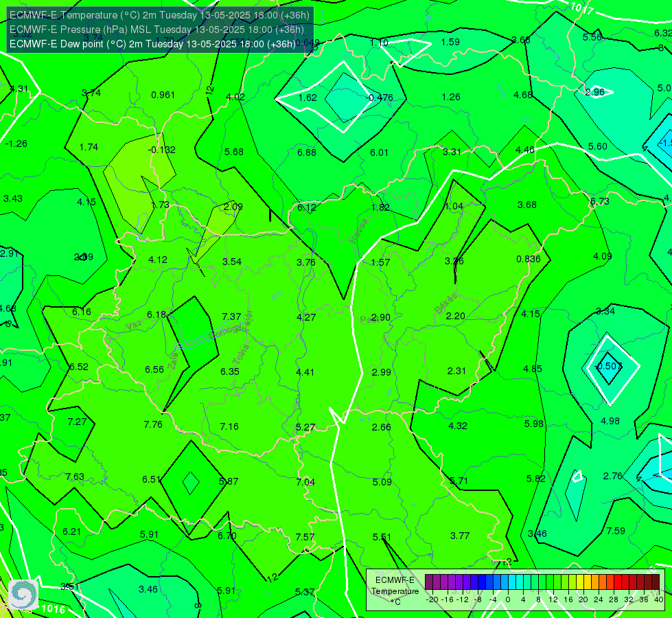Click the dew point value 0.507

609,366
